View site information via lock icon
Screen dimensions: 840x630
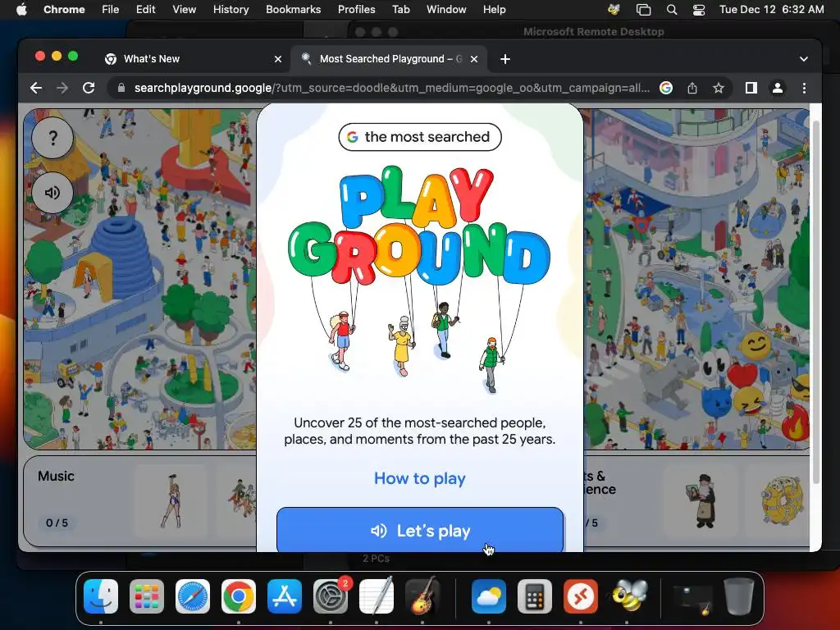coord(121,88)
